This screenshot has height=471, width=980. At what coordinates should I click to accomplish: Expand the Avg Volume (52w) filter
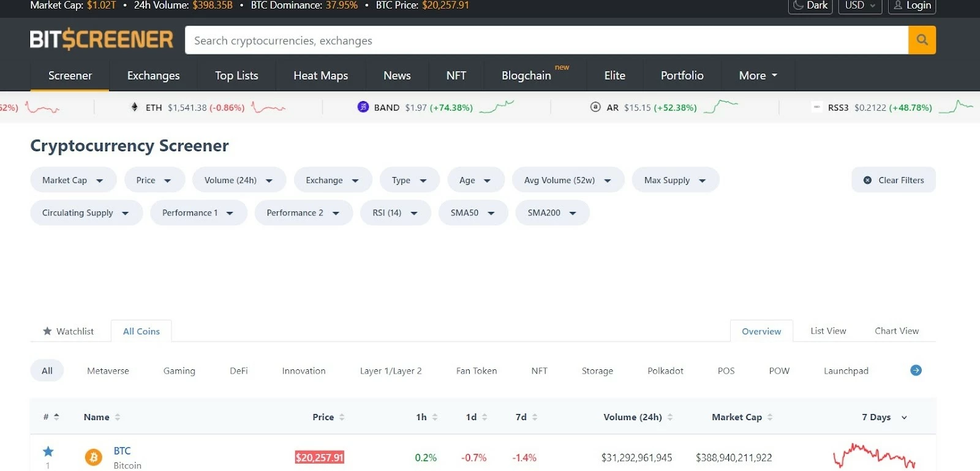[x=568, y=180]
